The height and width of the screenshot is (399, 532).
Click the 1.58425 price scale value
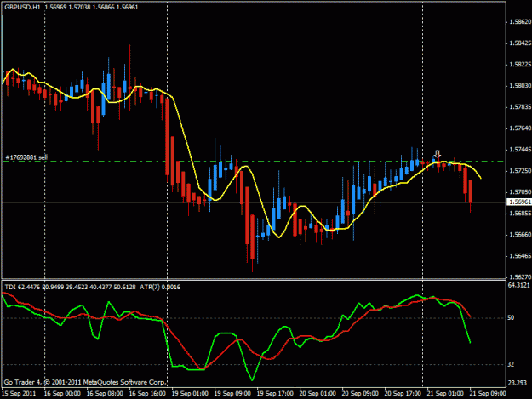(x=520, y=43)
